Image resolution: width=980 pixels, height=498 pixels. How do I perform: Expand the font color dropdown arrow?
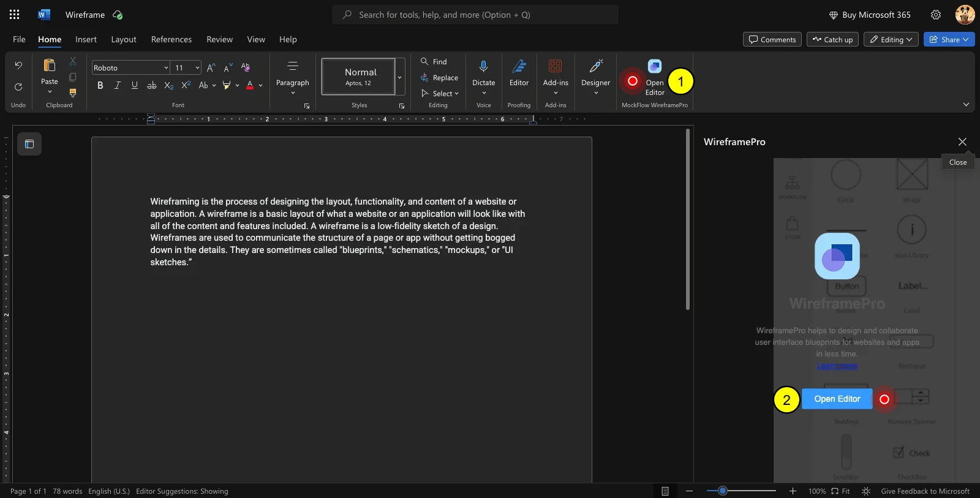click(x=260, y=85)
